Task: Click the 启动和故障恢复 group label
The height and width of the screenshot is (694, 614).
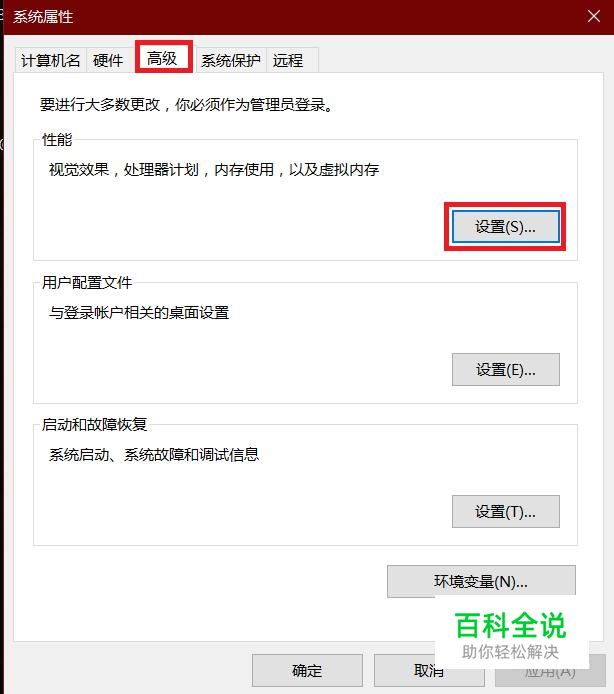Action: pos(94,424)
